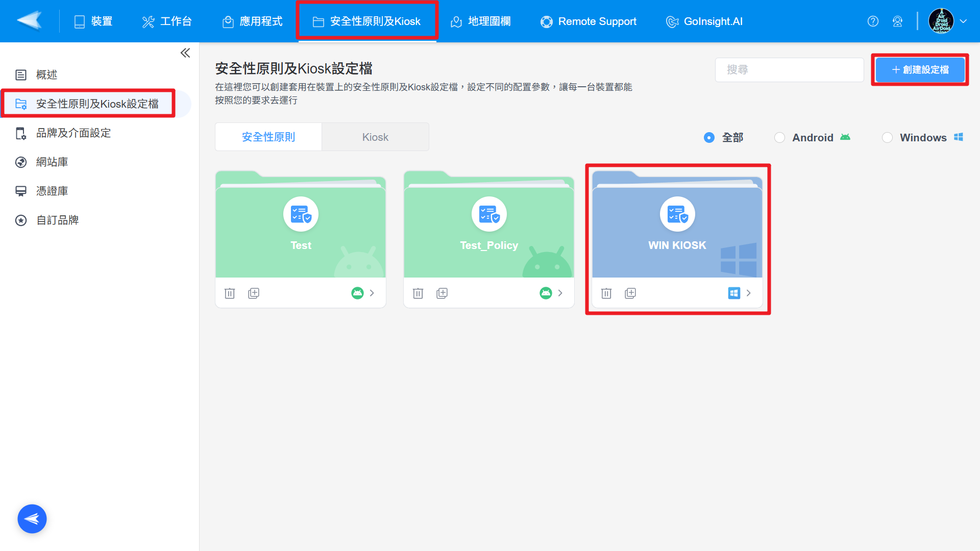Select the 全部 radio filter
This screenshot has width=980, height=551.
pyautogui.click(x=709, y=138)
